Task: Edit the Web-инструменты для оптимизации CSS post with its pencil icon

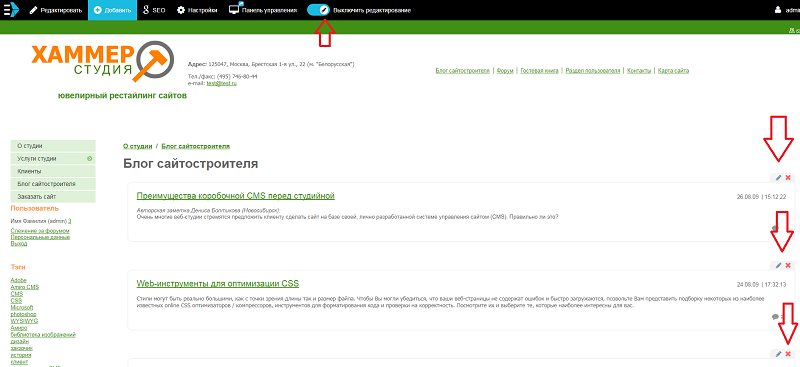Action: click(778, 265)
